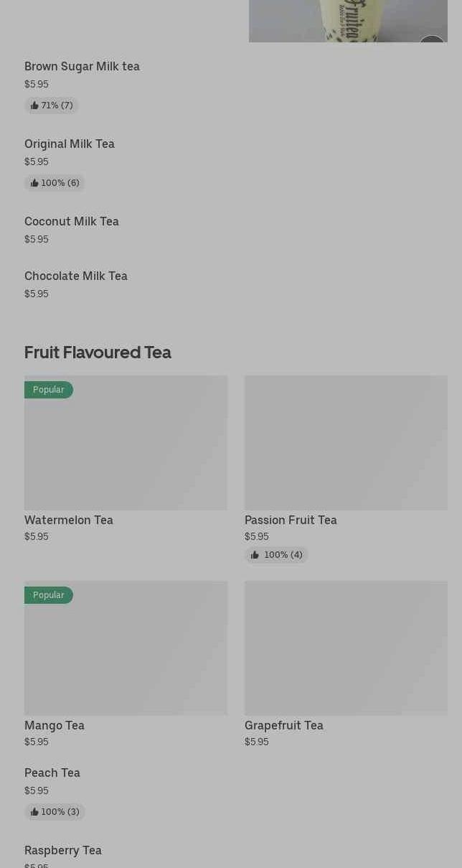Open Peach Tea item
462x868 pixels.
[x=52, y=773]
